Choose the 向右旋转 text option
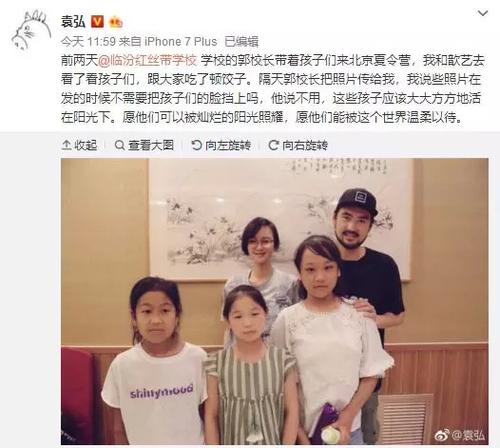 305,146
